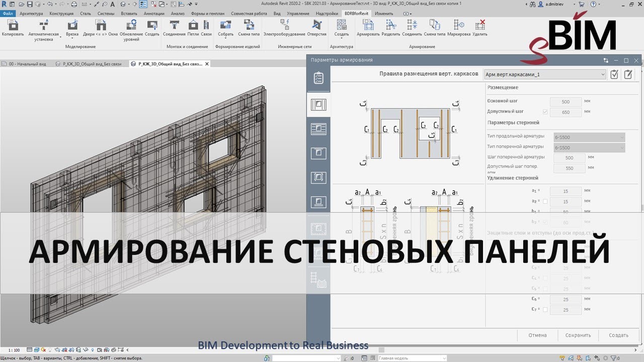Click the Отмена button

click(537, 335)
